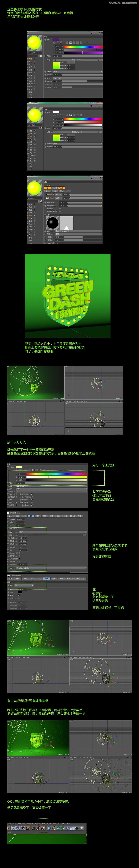Select the spline pen tool icon
This screenshot has width=139, height=868.
(54, 828)
